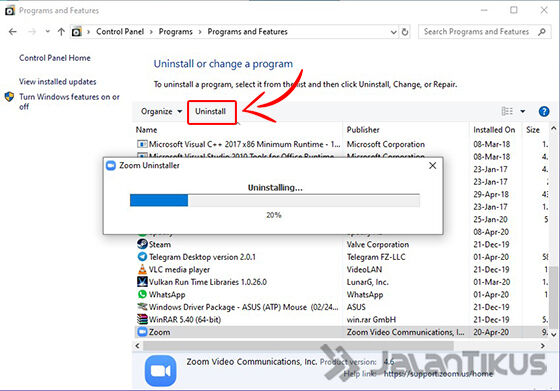The image size is (560, 391).
Task: Open the recent locations dropdown arrow
Action: 48,32
